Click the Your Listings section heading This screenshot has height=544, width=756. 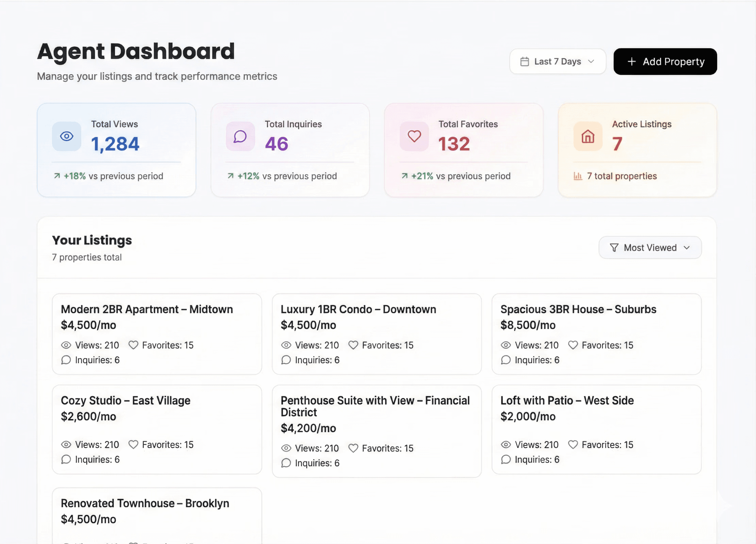pyautogui.click(x=91, y=240)
